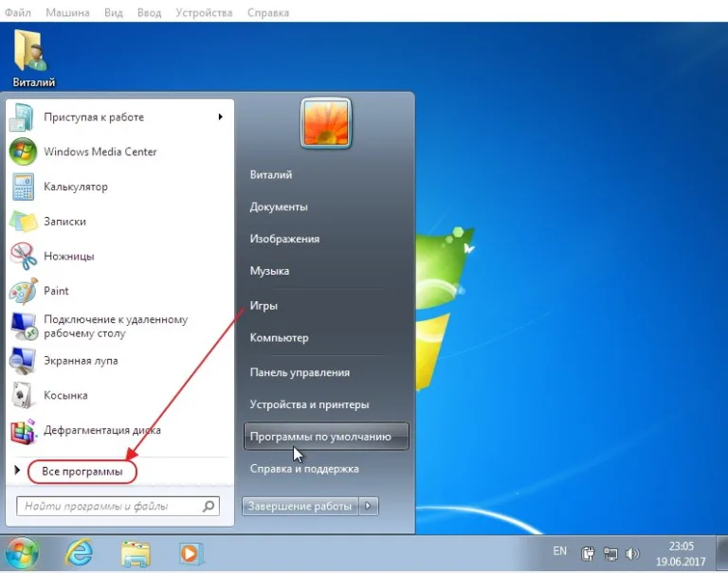Open Панель управления
Image resolution: width=728 pixels, height=573 pixels.
coord(300,372)
